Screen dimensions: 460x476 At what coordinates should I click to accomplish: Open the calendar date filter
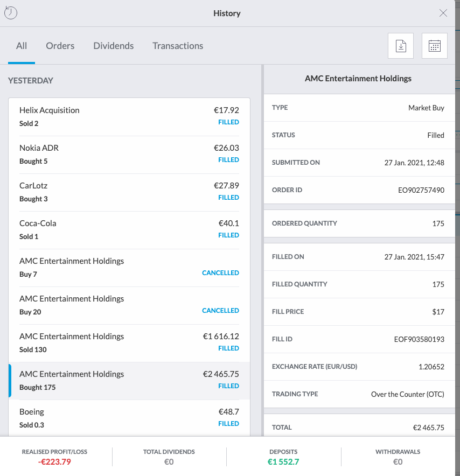tap(435, 46)
